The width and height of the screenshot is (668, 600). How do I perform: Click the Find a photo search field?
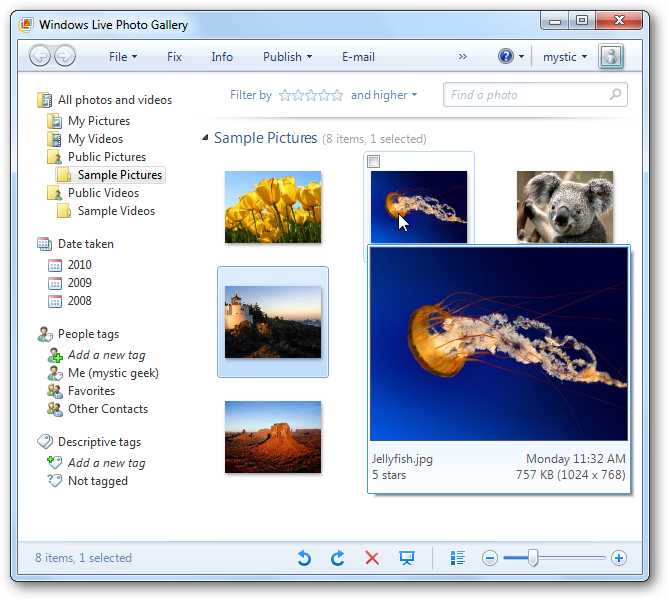pos(525,95)
